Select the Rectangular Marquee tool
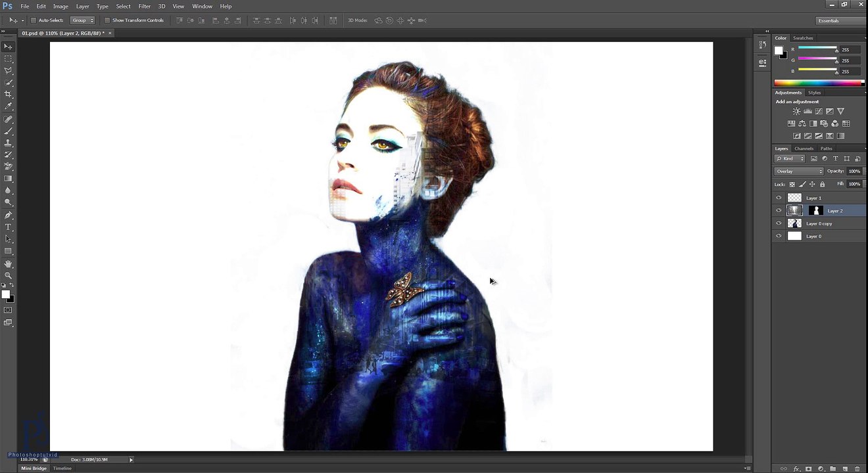Image resolution: width=868 pixels, height=473 pixels. 8,58
